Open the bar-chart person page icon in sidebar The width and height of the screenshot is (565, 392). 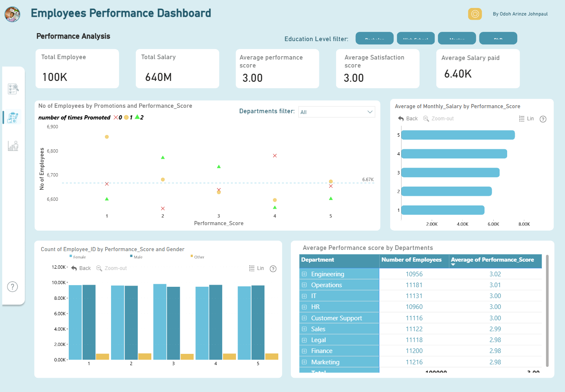[13, 146]
